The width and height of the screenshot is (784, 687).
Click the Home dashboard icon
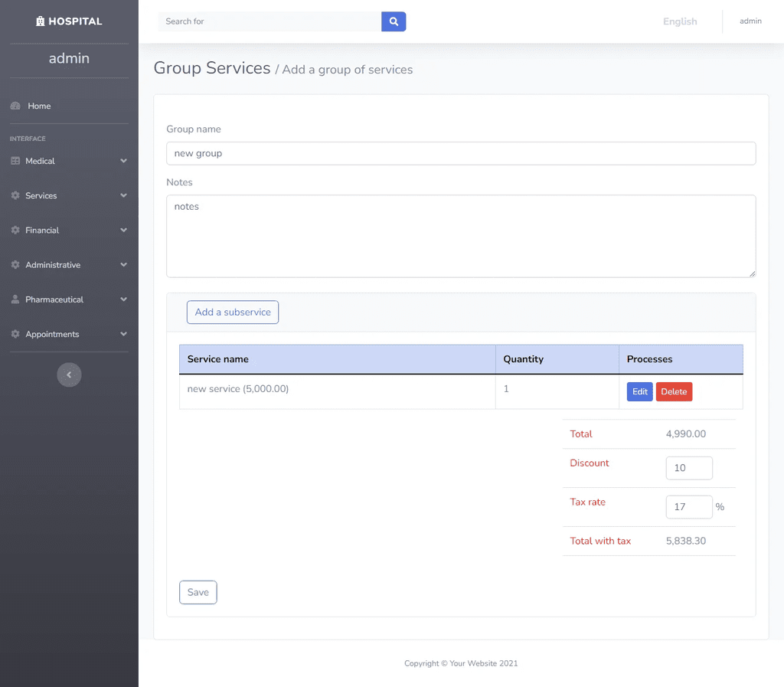15,106
